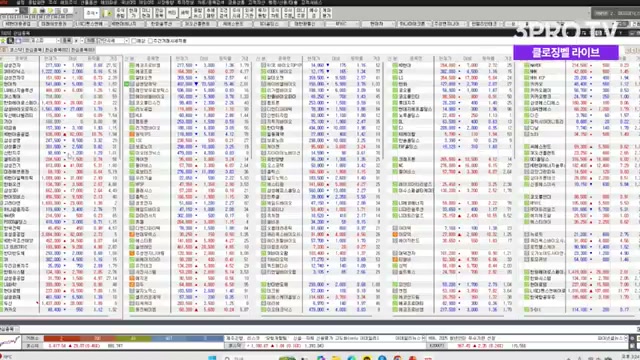Click the mini index chart thumbnail icon

click(10, 342)
